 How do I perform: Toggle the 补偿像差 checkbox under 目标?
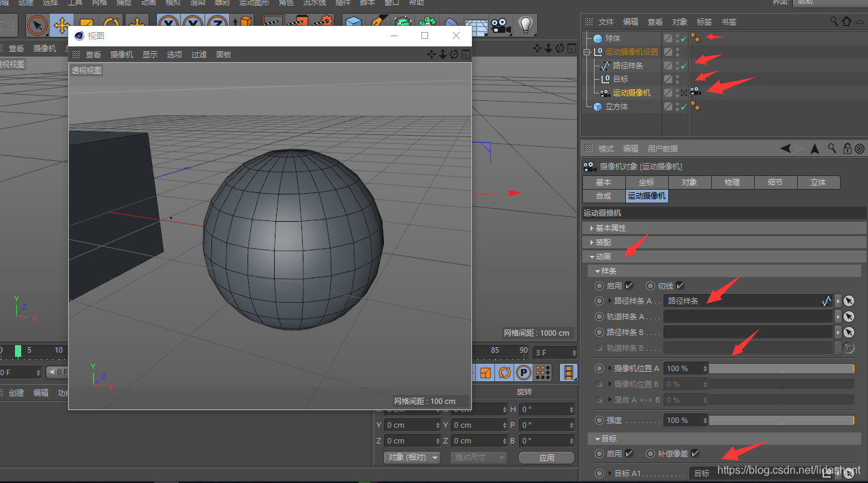pyautogui.click(x=695, y=454)
